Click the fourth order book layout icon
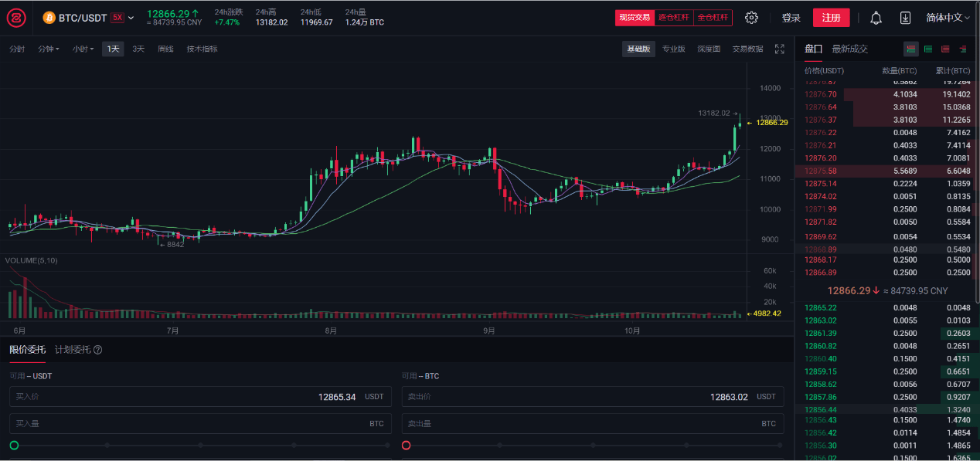980x461 pixels. pyautogui.click(x=963, y=49)
